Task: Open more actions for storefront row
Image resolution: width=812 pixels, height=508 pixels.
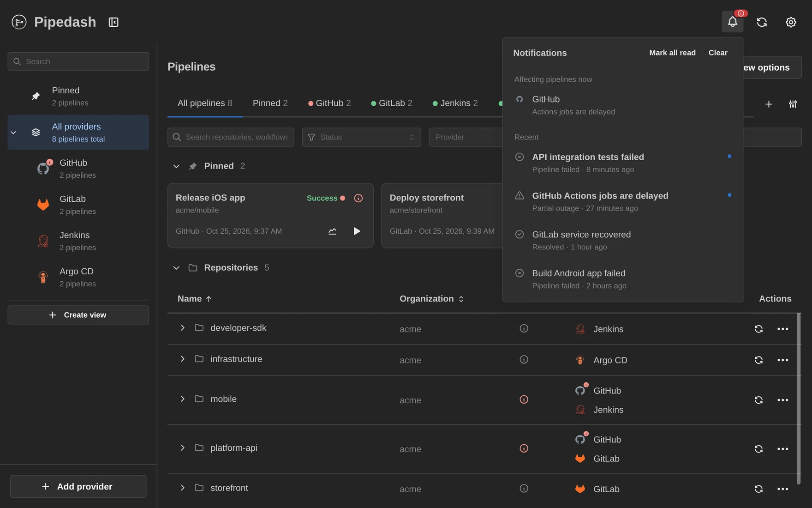Action: (782, 489)
